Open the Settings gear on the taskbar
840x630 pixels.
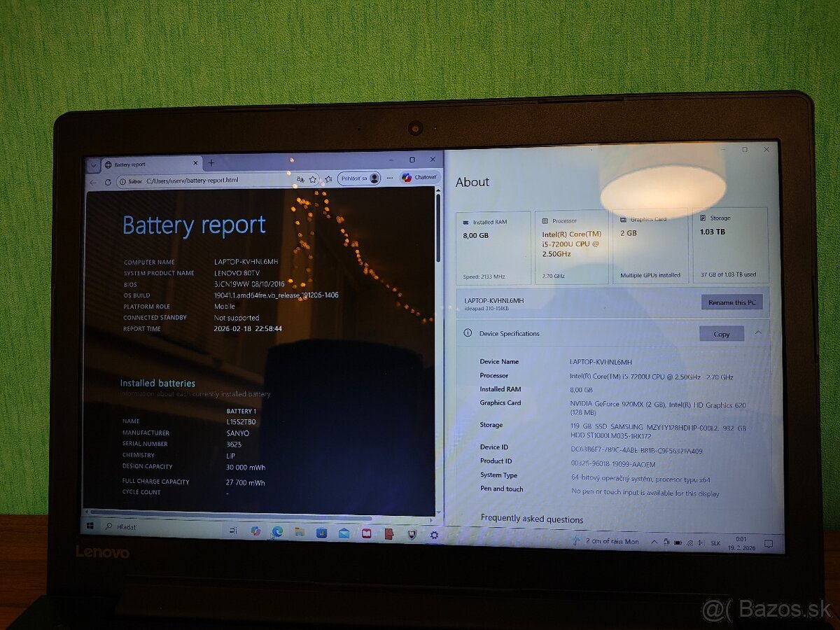click(x=434, y=534)
